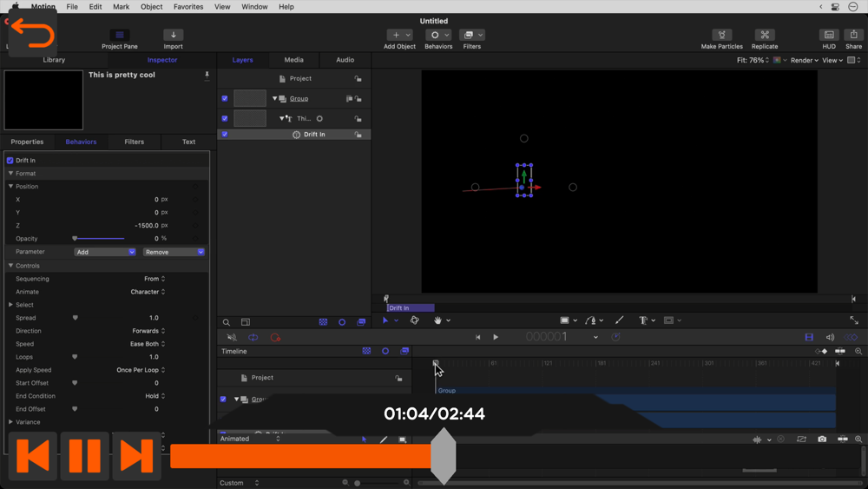This screenshot has height=489, width=868.
Task: Click the Import toolbar icon
Action: pyautogui.click(x=174, y=35)
